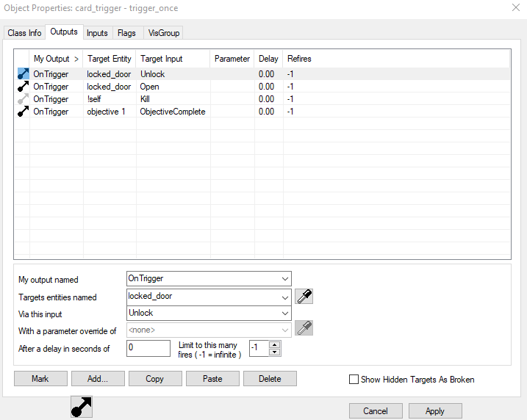
Task: Open the Via this input dropdown
Action: click(x=284, y=314)
